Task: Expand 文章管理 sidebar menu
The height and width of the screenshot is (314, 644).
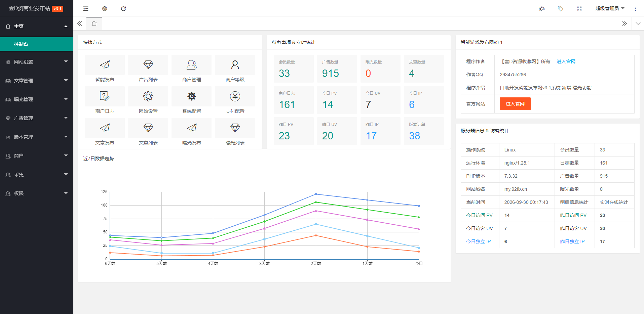Action: 36,81
